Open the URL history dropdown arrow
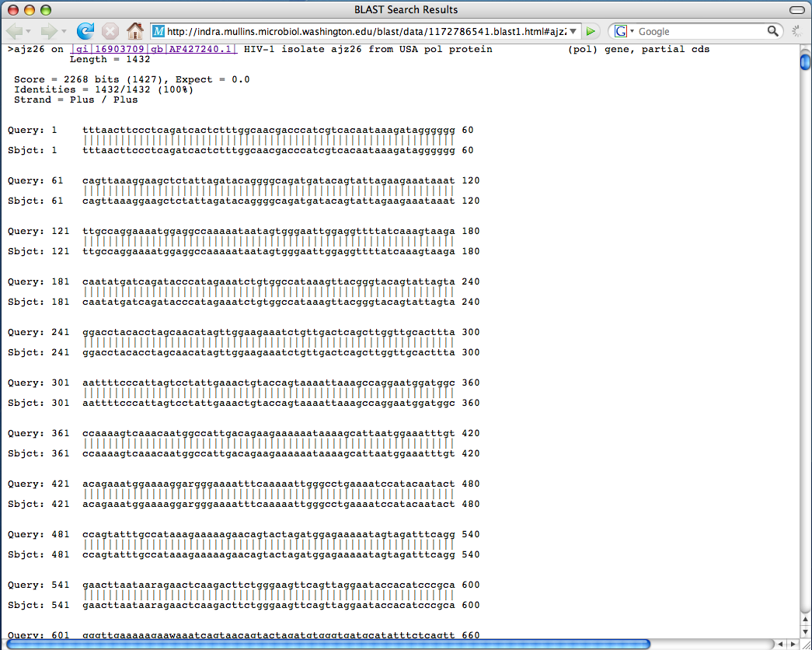Viewport: 812px width, 650px height. coord(573,32)
